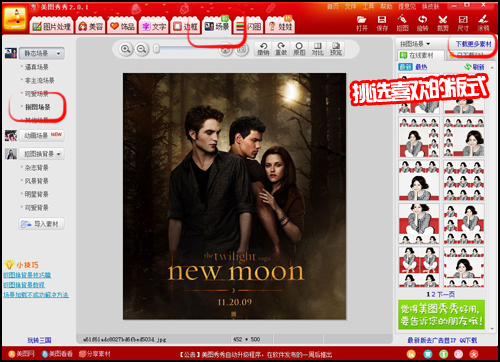Expand the 静态场景 dropdown
Screen dimensions: 500x362
coord(41,53)
